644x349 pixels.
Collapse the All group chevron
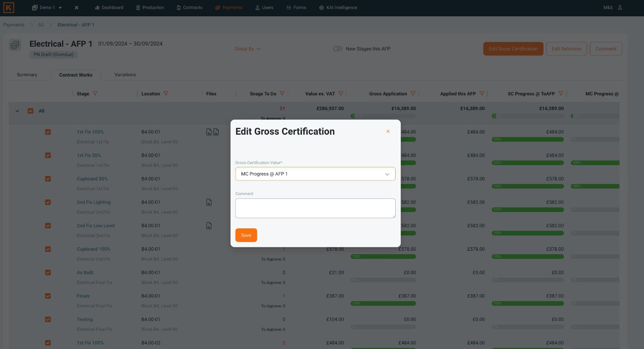pyautogui.click(x=17, y=111)
